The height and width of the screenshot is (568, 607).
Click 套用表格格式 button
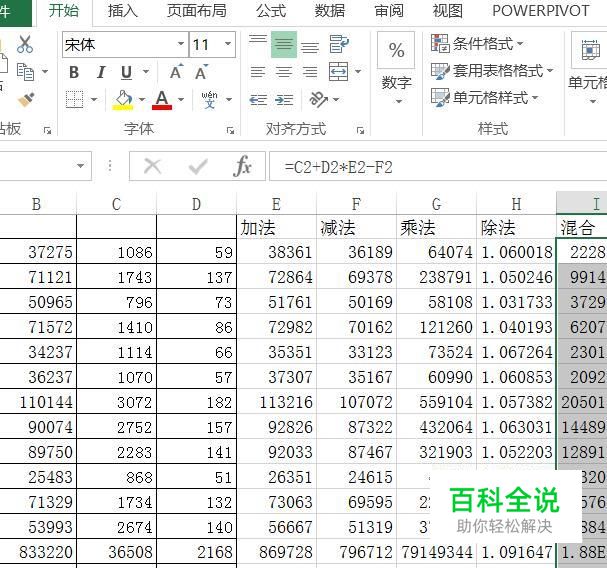point(492,71)
